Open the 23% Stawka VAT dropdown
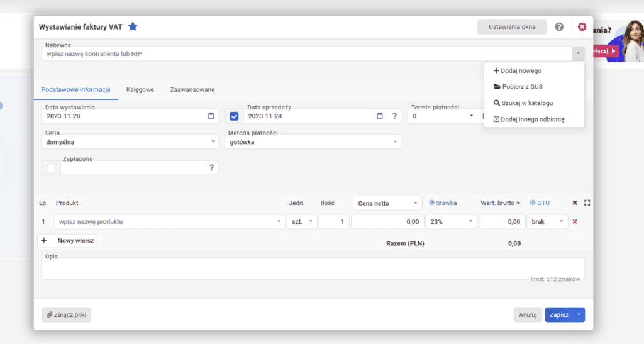644x344 pixels. 451,222
